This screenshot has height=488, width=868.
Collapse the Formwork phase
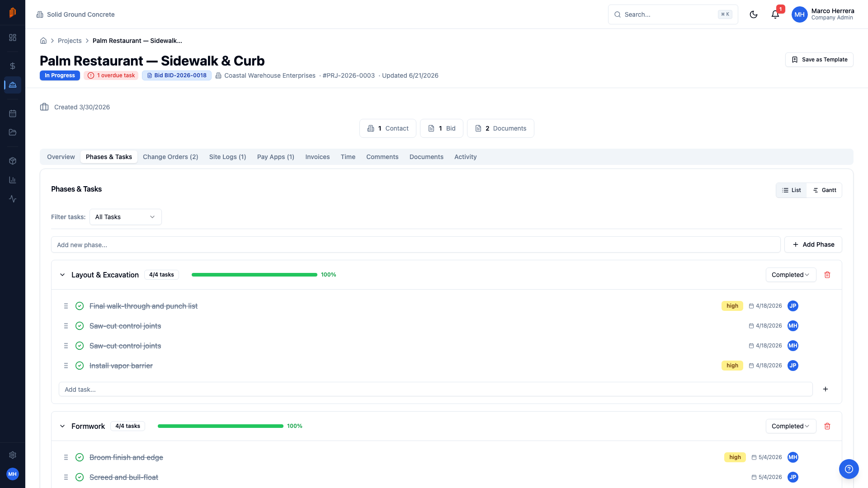[x=62, y=426]
